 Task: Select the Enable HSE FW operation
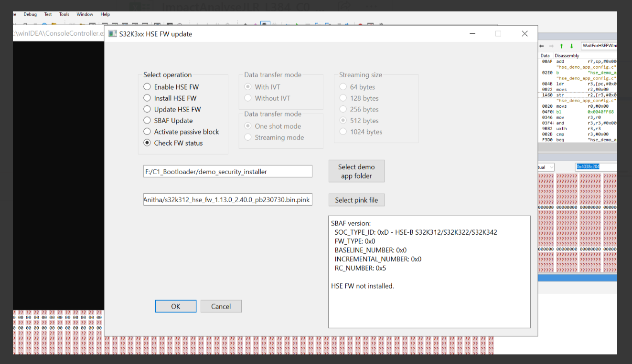(171, 87)
